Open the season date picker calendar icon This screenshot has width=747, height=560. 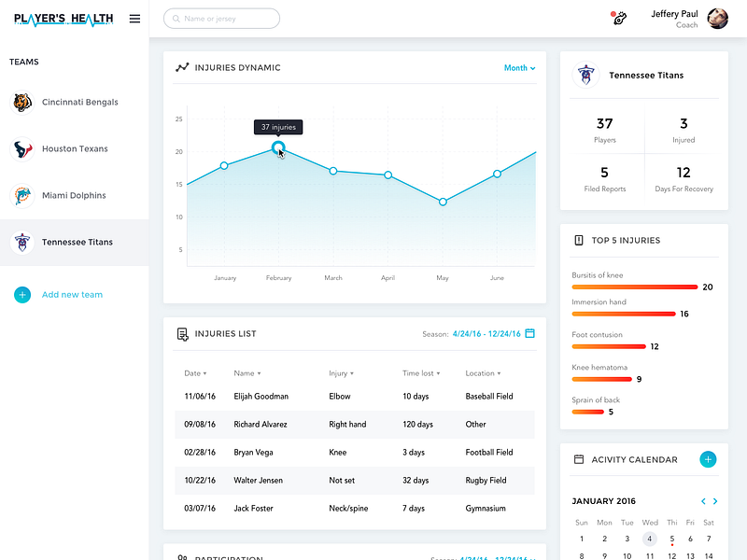coord(530,333)
